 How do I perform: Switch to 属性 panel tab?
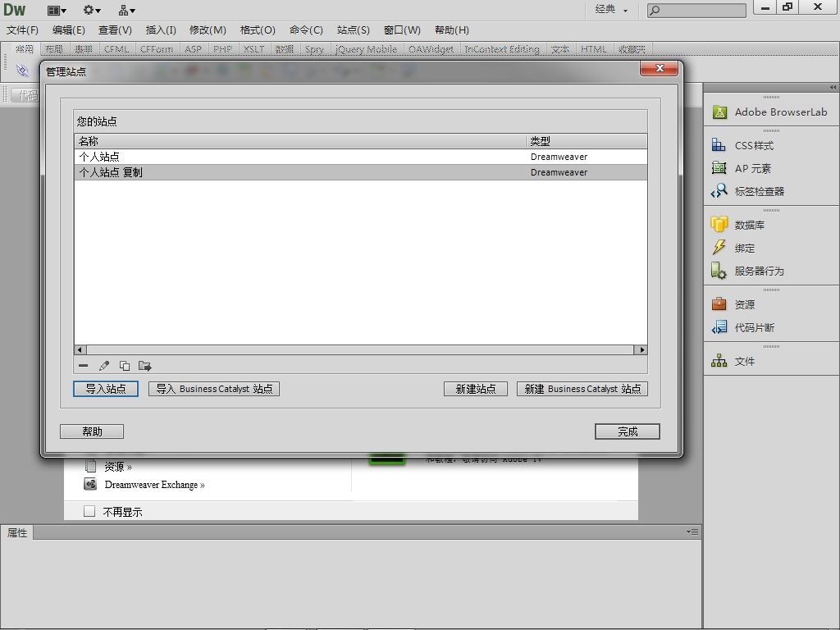[x=17, y=532]
